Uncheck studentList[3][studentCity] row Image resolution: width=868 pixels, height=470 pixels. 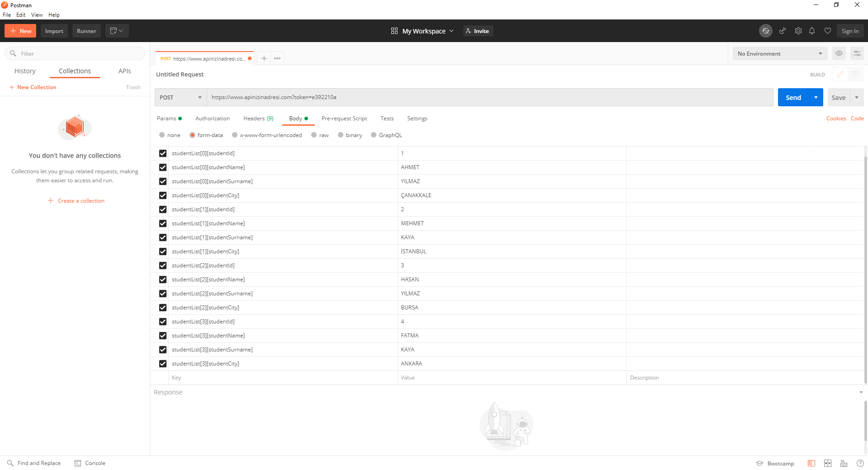pyautogui.click(x=163, y=364)
